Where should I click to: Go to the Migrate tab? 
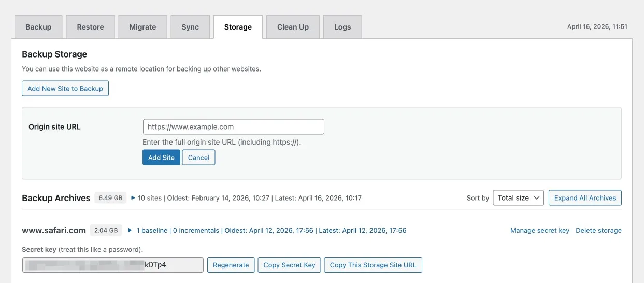tap(142, 27)
